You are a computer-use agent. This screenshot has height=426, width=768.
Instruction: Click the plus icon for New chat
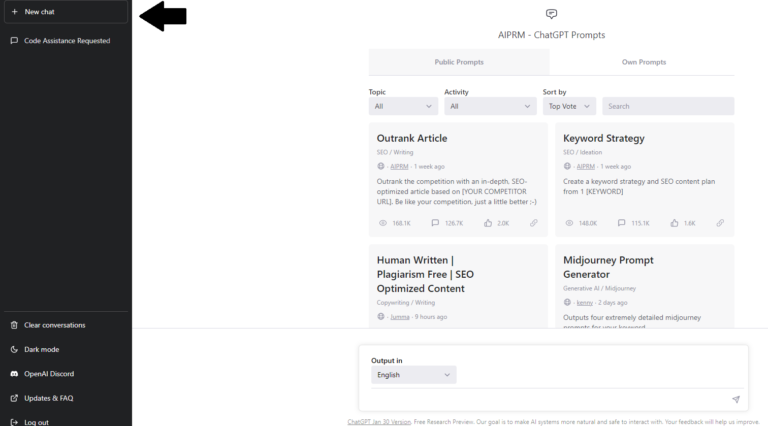pyautogui.click(x=14, y=12)
